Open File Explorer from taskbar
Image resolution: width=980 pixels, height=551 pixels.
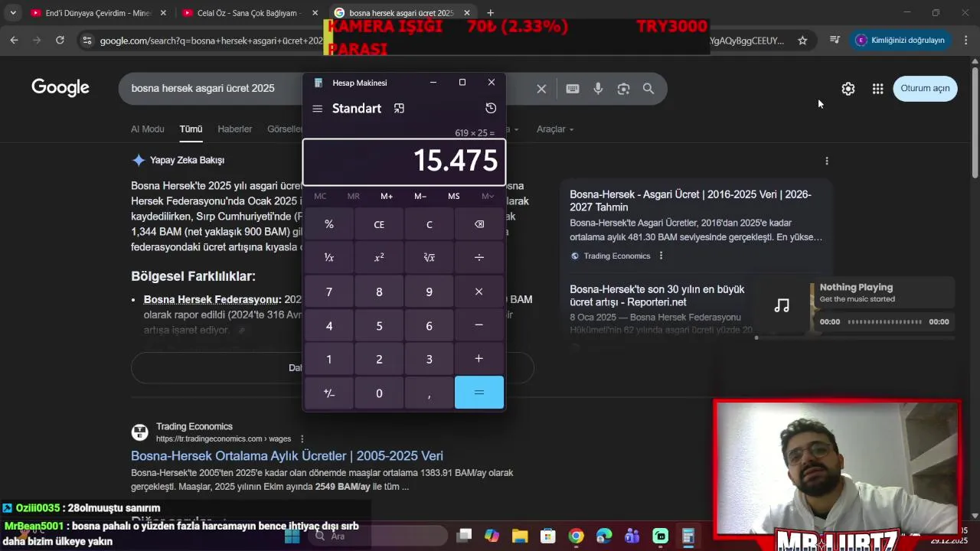click(x=520, y=536)
